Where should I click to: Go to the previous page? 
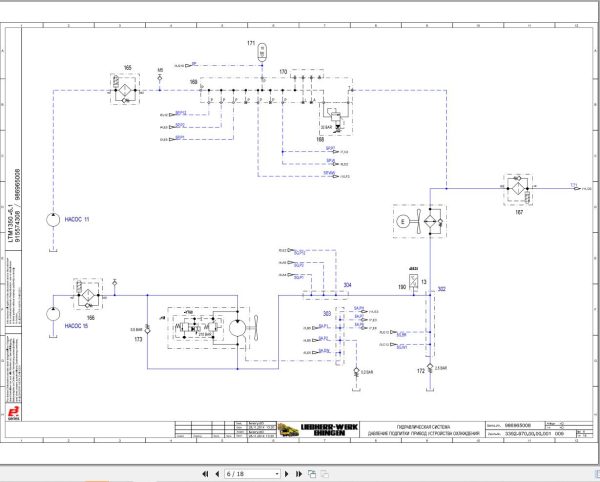pyautogui.click(x=217, y=474)
